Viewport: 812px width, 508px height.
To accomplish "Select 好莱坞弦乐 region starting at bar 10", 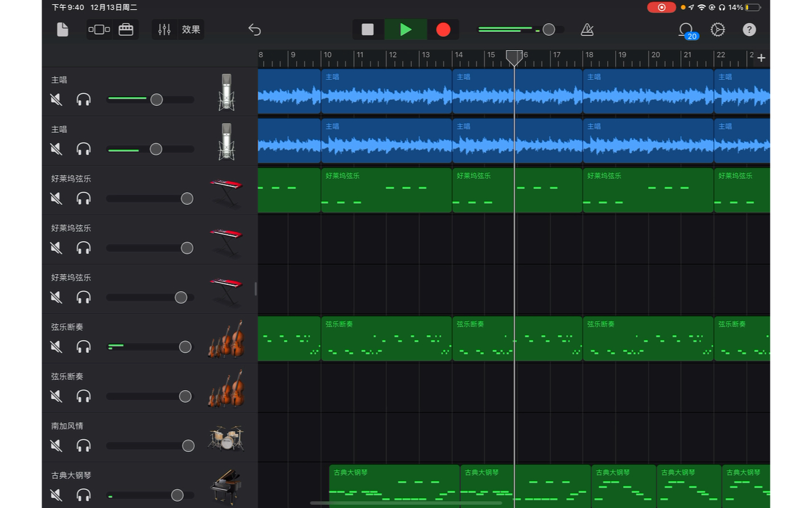I will click(x=386, y=190).
